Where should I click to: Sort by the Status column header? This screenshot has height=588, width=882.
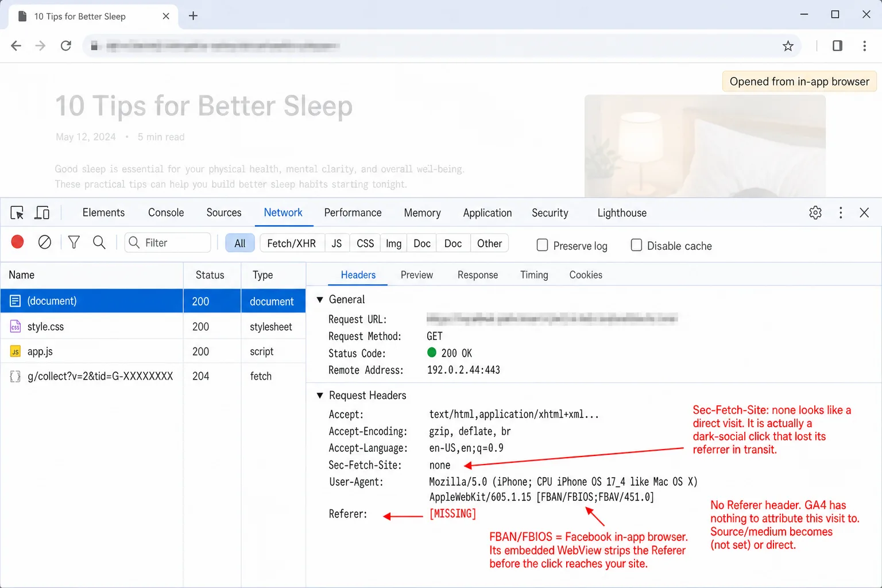[x=212, y=275]
